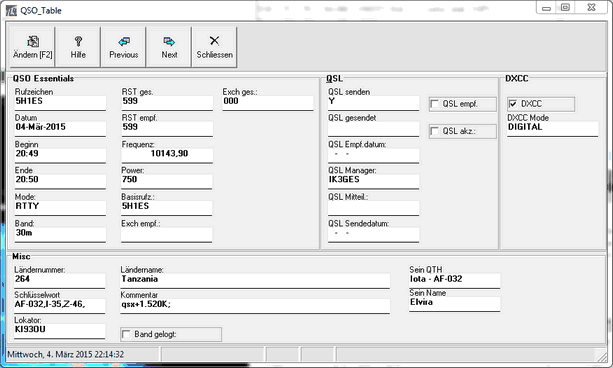Toggle the Band gelogt checkbox
Viewport: 613px width, 368px height.
point(126,334)
